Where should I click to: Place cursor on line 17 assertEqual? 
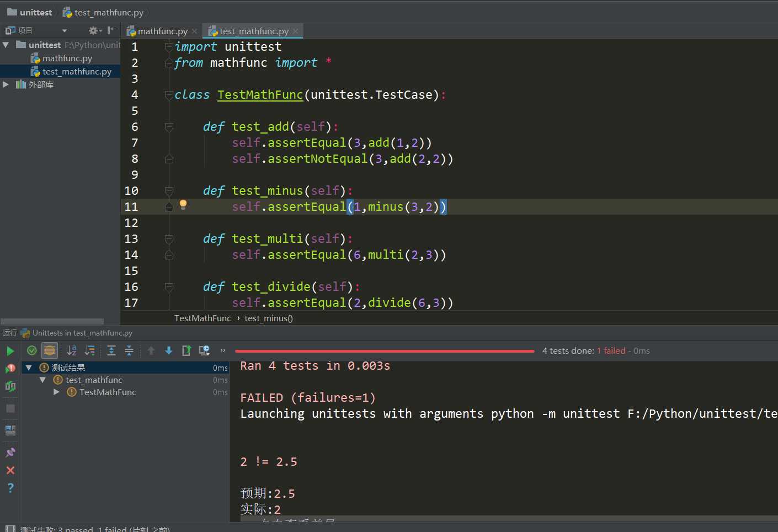[x=307, y=303]
